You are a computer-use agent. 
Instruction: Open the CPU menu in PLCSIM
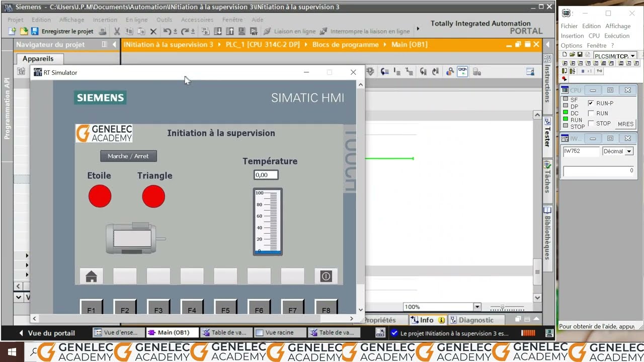click(594, 36)
